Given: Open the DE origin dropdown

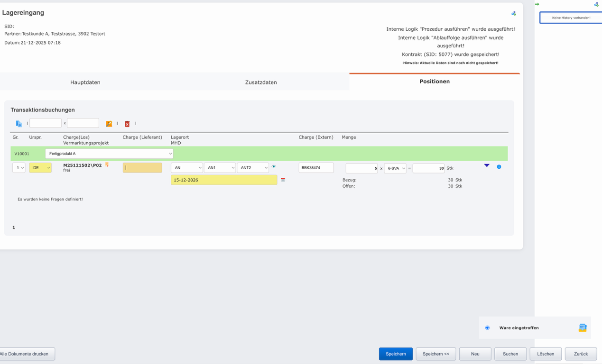Looking at the screenshot, I should tap(40, 168).
